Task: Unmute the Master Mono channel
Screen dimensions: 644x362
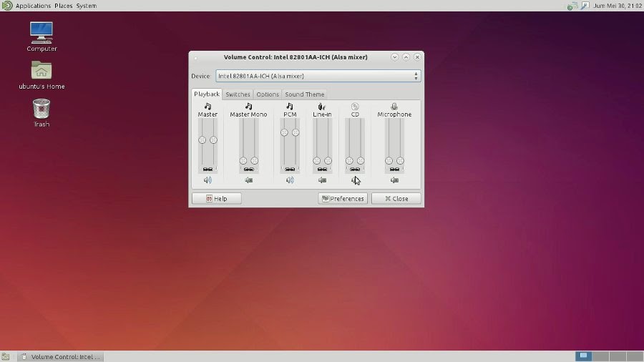Action: 248,180
